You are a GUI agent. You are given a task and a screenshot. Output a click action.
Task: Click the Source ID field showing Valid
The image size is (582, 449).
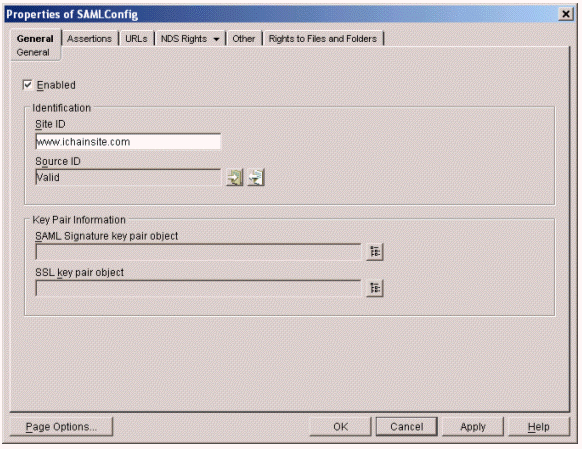coord(128,177)
